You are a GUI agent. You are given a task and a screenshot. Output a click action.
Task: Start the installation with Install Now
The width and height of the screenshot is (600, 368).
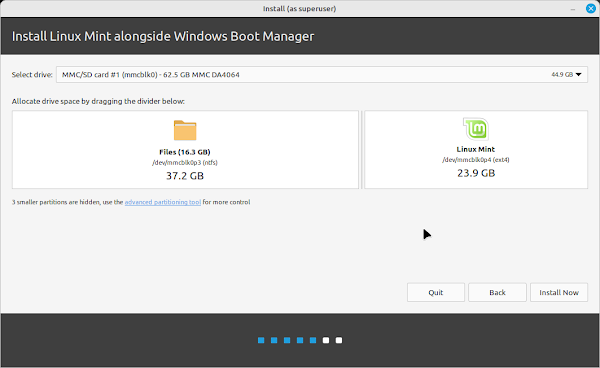coord(559,293)
